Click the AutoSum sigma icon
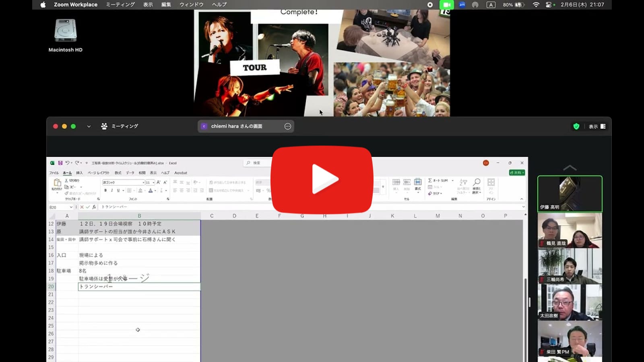 (430, 181)
